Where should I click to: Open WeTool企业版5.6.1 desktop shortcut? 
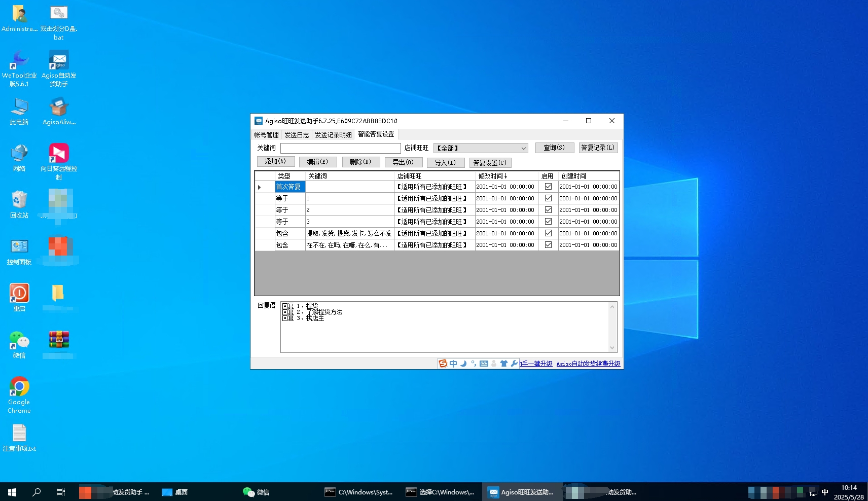[19, 69]
